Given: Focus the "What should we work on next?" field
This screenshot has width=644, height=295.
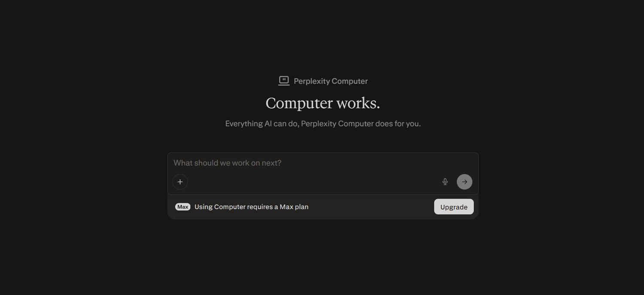Looking at the screenshot, I should tap(323, 163).
